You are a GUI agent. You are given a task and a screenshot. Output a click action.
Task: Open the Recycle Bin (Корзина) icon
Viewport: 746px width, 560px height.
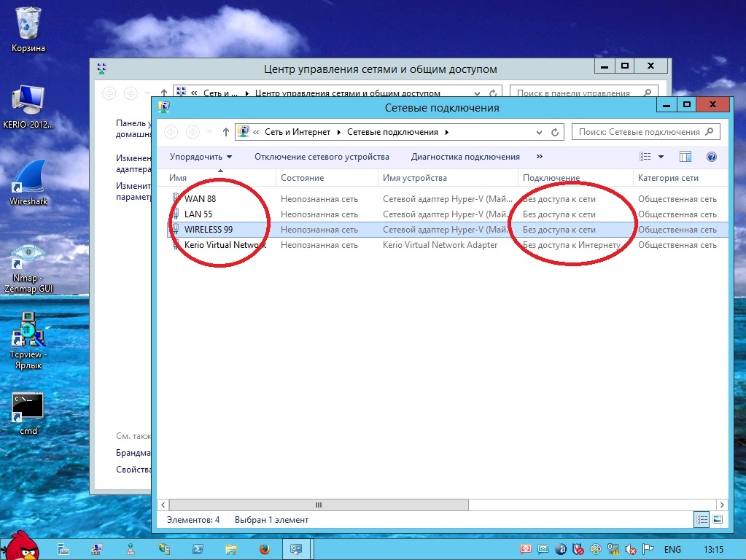(x=28, y=24)
